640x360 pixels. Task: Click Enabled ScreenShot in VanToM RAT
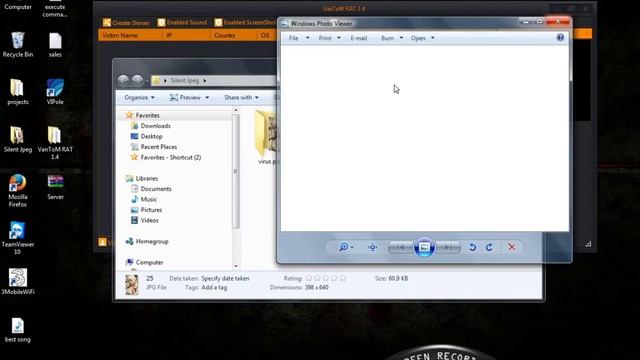point(245,22)
